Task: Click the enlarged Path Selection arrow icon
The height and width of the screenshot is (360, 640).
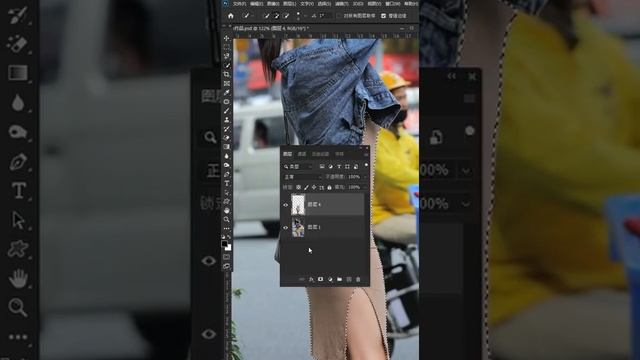Action: point(18,220)
